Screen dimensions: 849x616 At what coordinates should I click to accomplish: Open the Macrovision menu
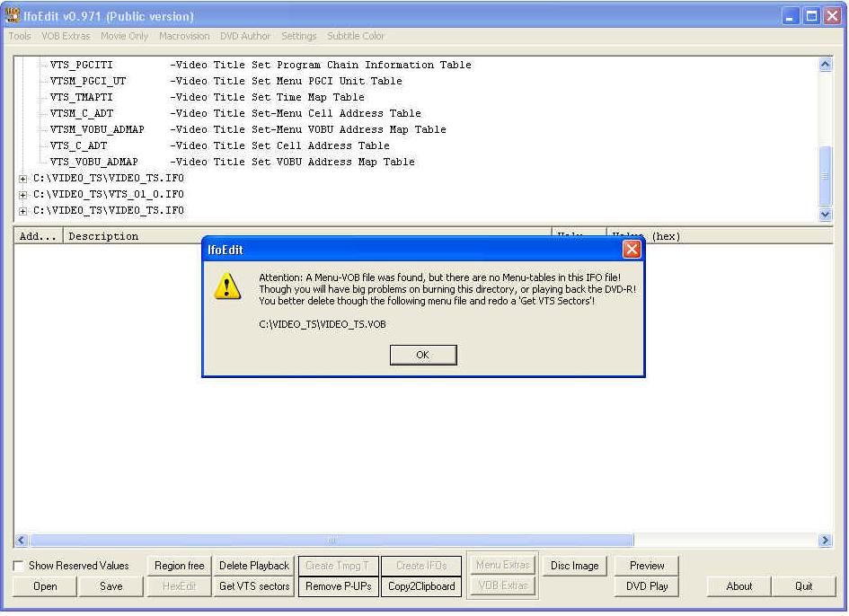click(x=184, y=36)
